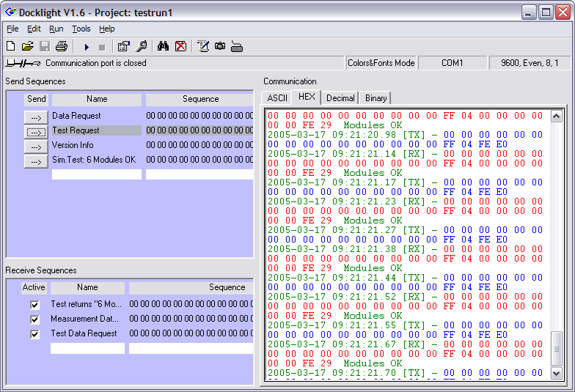575x392 pixels.
Task: Switch to the ASCII tab
Action: pyautogui.click(x=277, y=98)
